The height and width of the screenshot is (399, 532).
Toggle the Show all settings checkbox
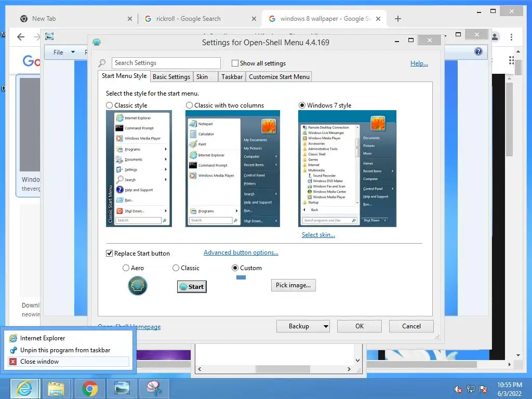tap(235, 63)
